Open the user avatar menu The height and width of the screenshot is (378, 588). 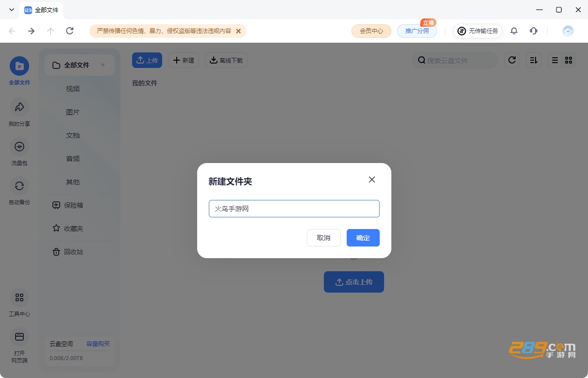[x=568, y=31]
